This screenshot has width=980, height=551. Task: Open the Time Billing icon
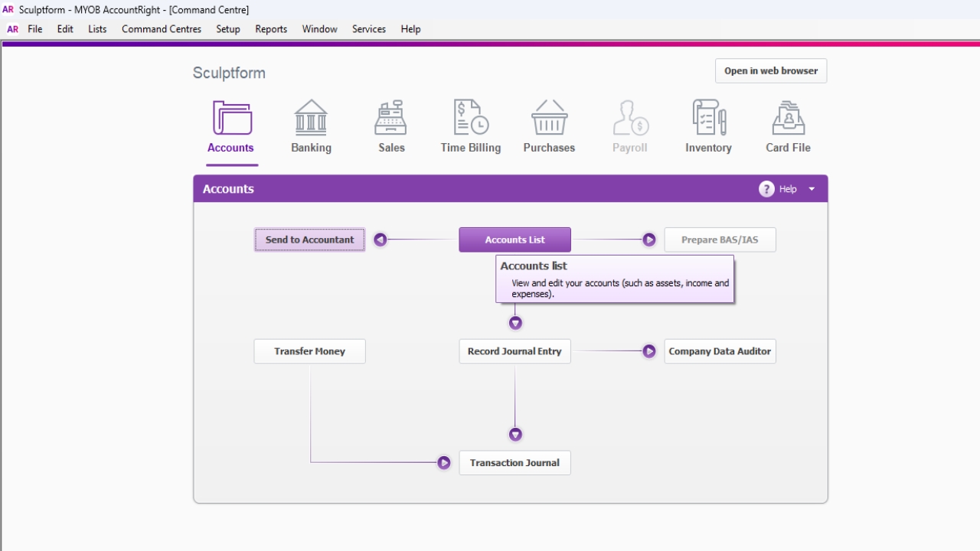[x=470, y=119]
